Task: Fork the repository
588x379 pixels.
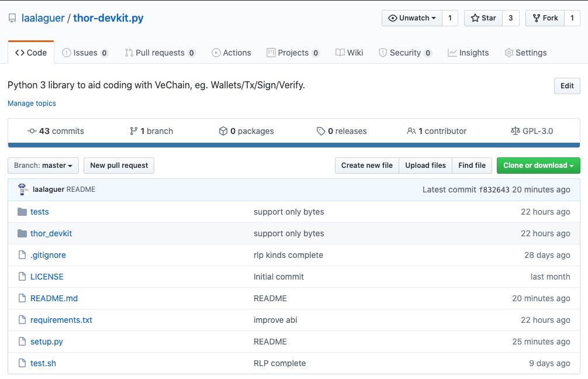Action: click(545, 18)
